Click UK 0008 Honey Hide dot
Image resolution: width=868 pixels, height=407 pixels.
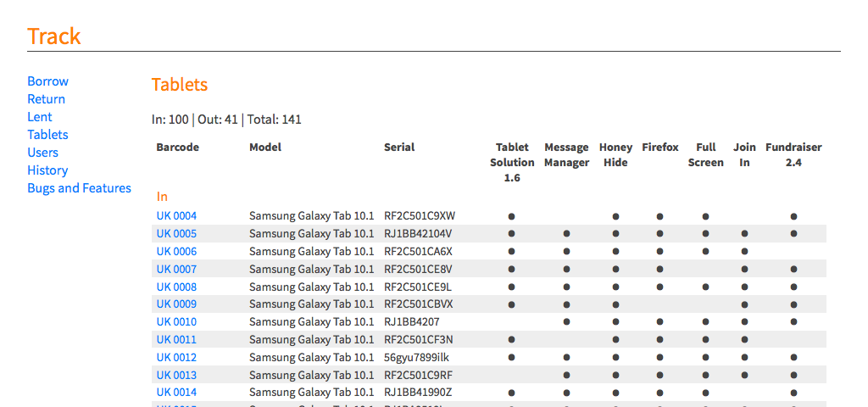point(615,287)
